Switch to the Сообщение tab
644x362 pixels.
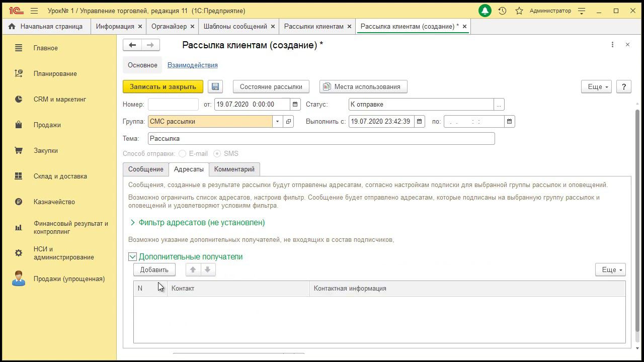click(145, 169)
